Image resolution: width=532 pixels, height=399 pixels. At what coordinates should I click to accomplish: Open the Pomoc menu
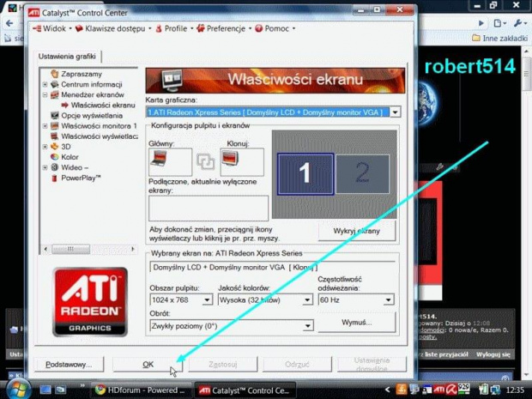[x=275, y=28]
